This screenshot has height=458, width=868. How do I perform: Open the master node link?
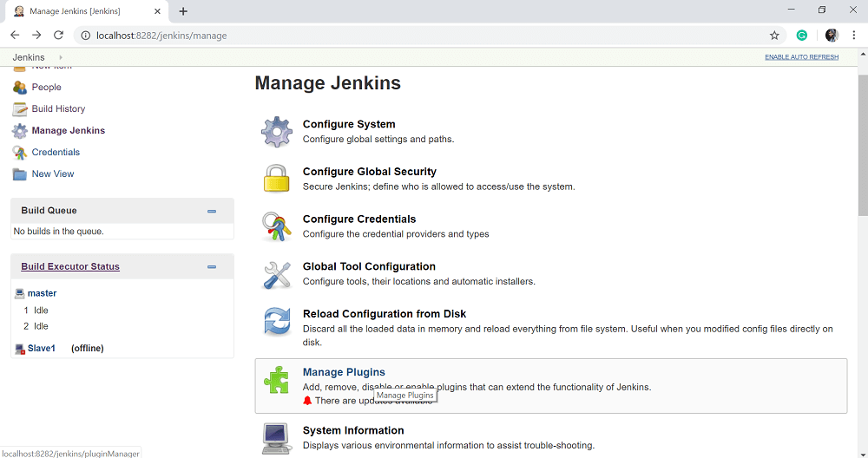42,293
